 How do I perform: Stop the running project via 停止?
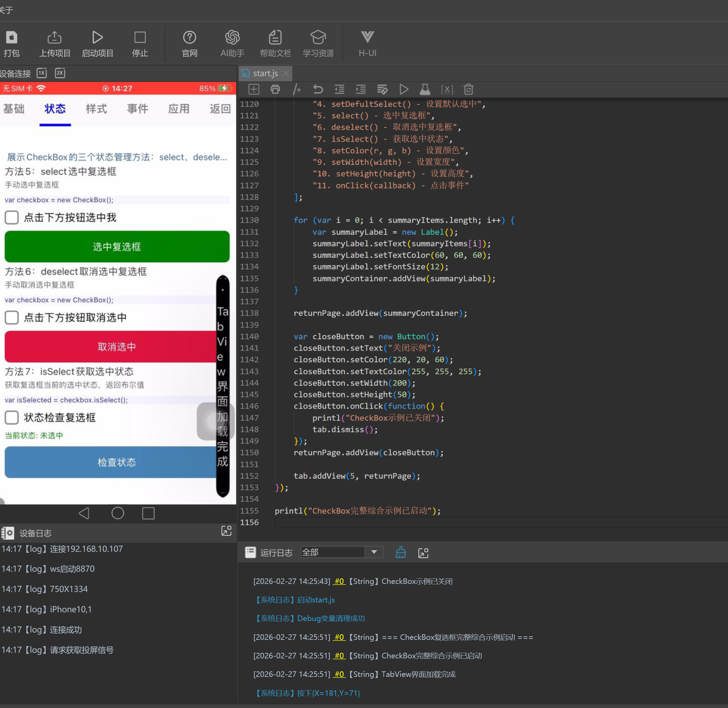coord(140,37)
